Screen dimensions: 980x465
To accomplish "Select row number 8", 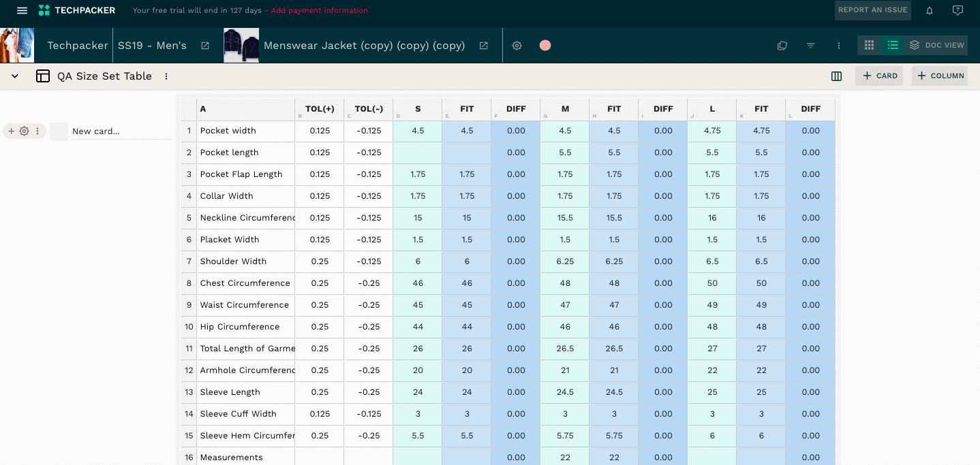I will pos(189,283).
